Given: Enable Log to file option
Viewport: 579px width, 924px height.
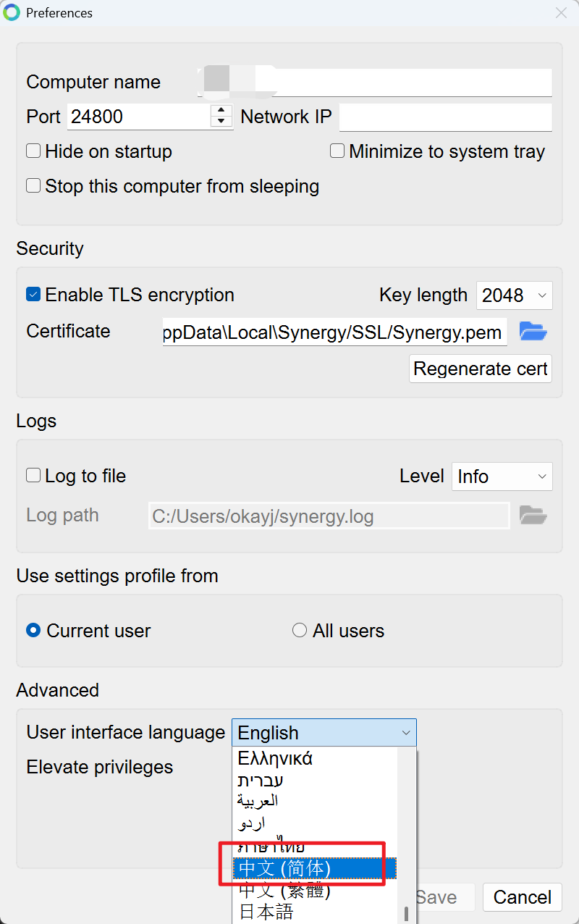Looking at the screenshot, I should tap(33, 476).
